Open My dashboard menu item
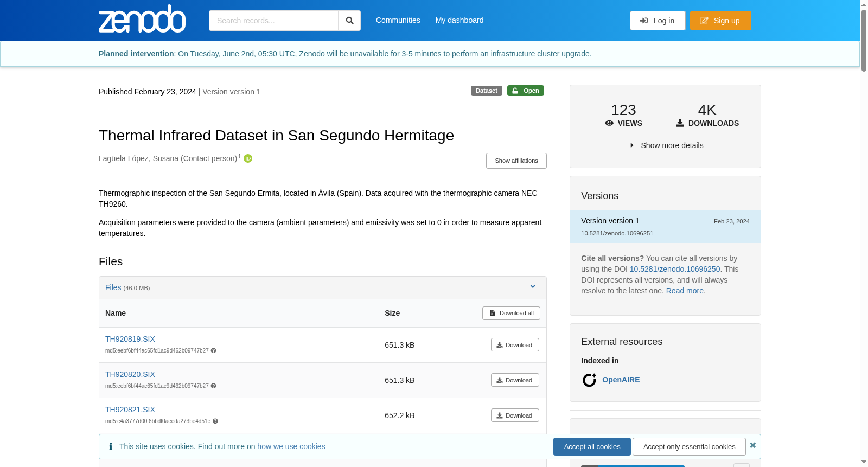Viewport: 868px width, 467px height. click(x=459, y=20)
